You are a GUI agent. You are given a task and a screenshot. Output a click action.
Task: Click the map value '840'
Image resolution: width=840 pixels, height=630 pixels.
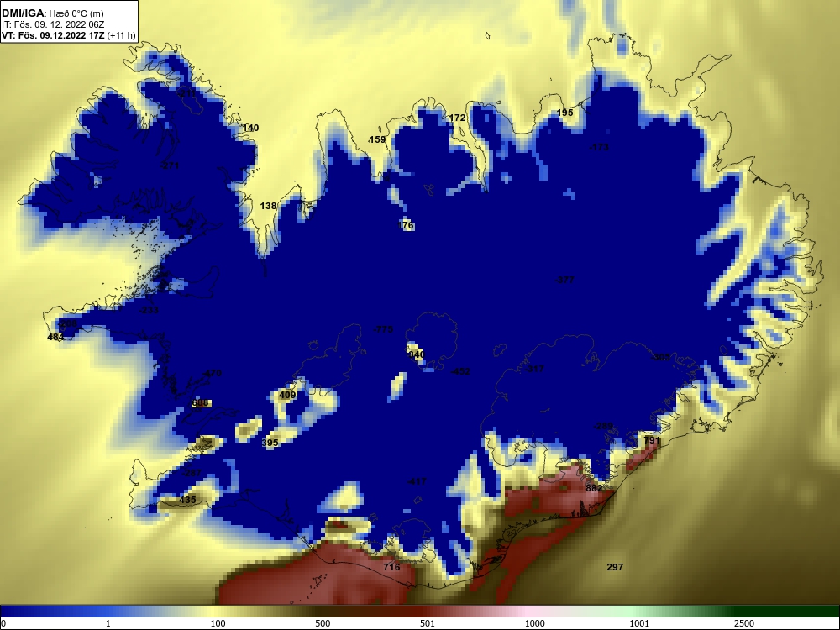(417, 354)
